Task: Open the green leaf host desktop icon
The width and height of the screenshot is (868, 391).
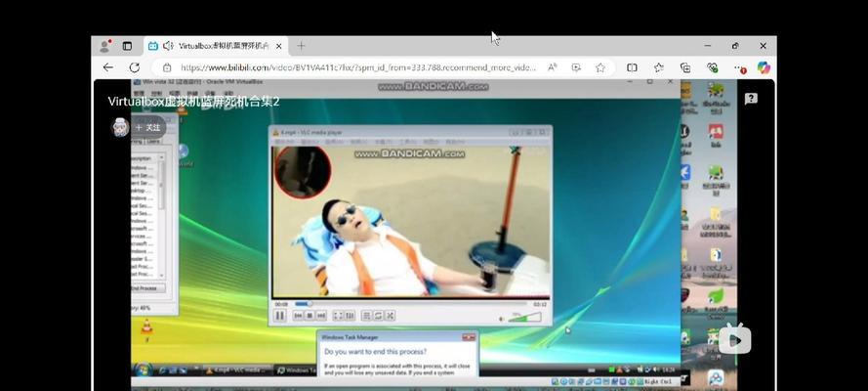Action: pyautogui.click(x=716, y=296)
